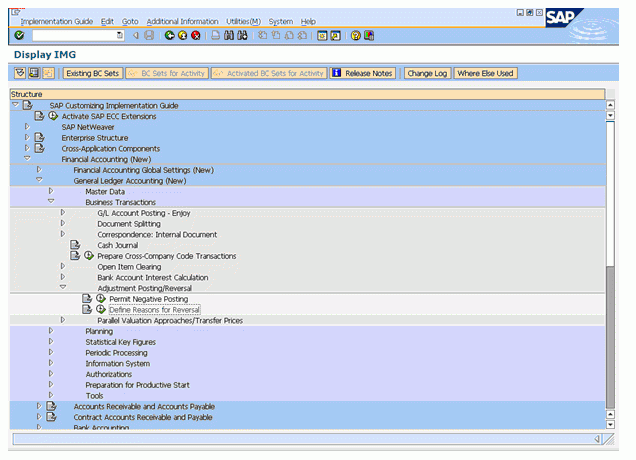Click the execute clock icon for Define Reasons for Reversal
Viewport: 636px width, 460px height.
[101, 310]
